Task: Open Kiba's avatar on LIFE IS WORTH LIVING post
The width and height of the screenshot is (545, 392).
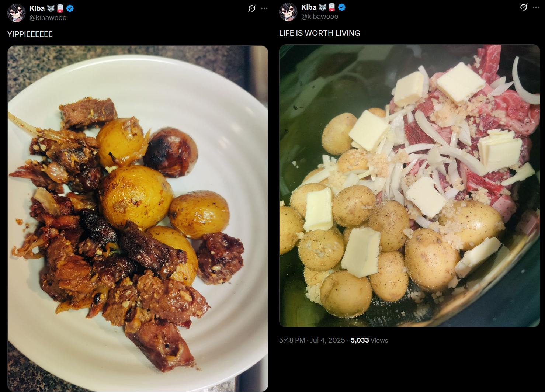Action: click(288, 12)
